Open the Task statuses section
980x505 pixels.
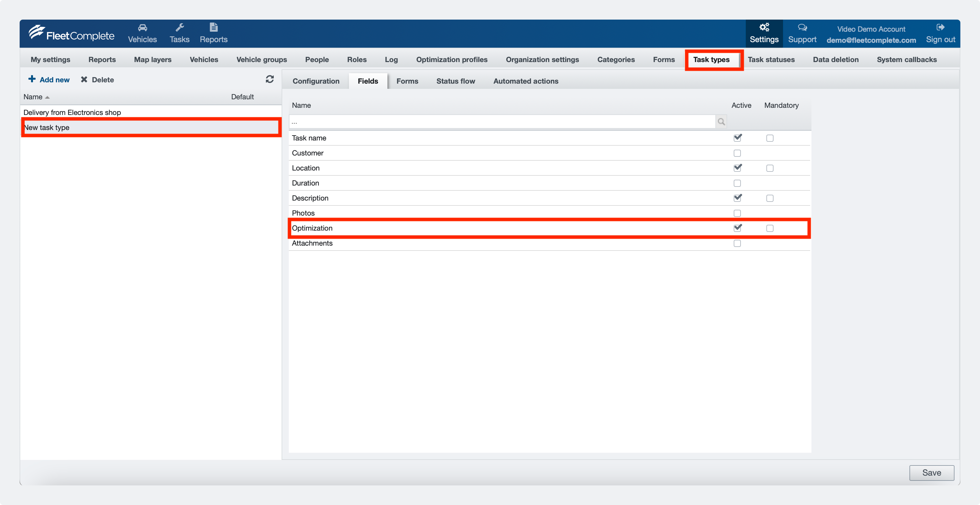(771, 59)
